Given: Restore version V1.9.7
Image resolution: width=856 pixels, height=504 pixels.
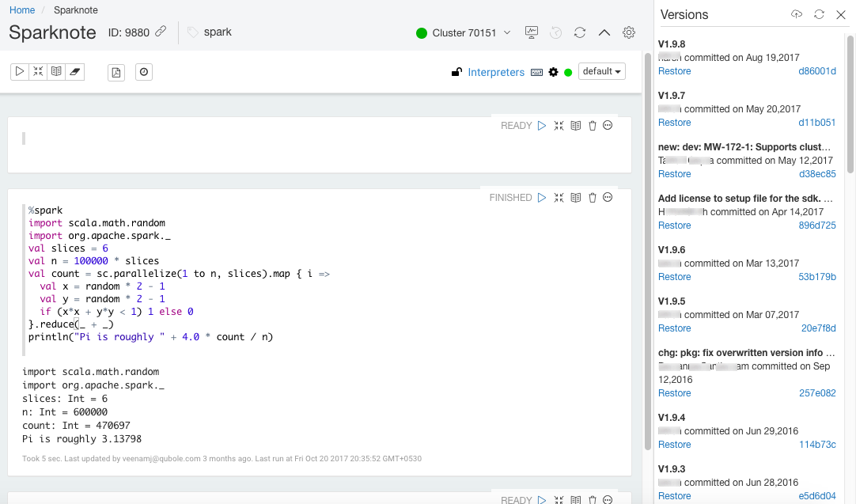Looking at the screenshot, I should coord(674,123).
